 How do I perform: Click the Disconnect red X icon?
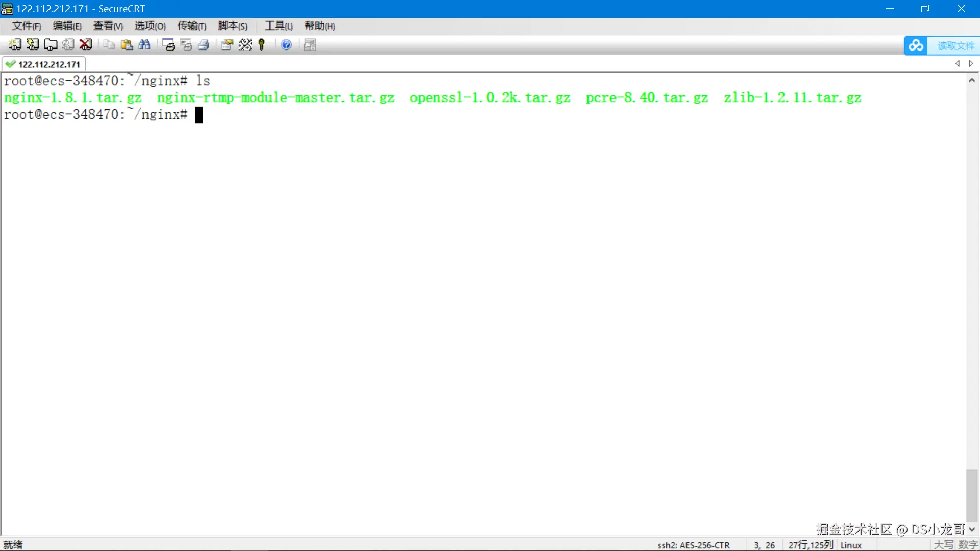point(86,45)
